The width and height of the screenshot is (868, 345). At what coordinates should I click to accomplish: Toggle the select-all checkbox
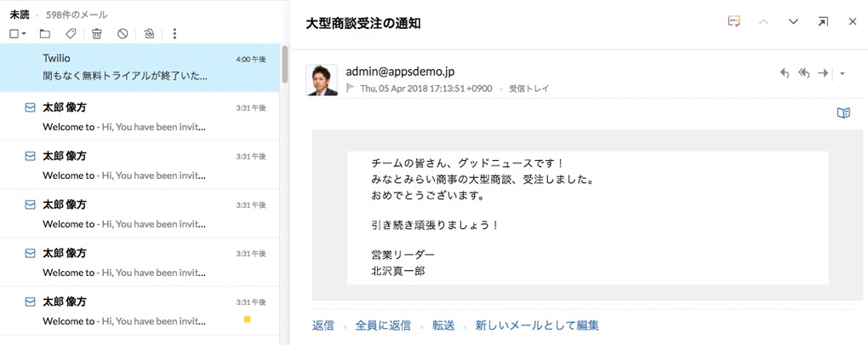pyautogui.click(x=15, y=34)
